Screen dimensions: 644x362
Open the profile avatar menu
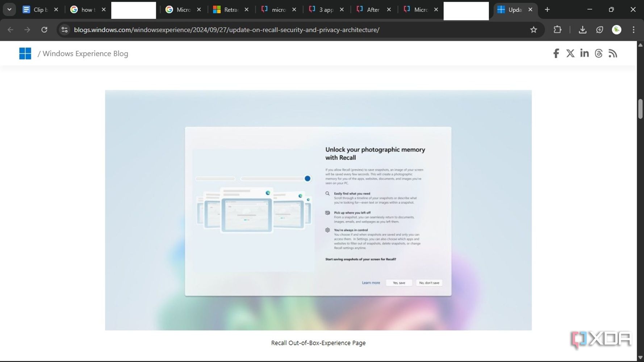[x=616, y=30]
